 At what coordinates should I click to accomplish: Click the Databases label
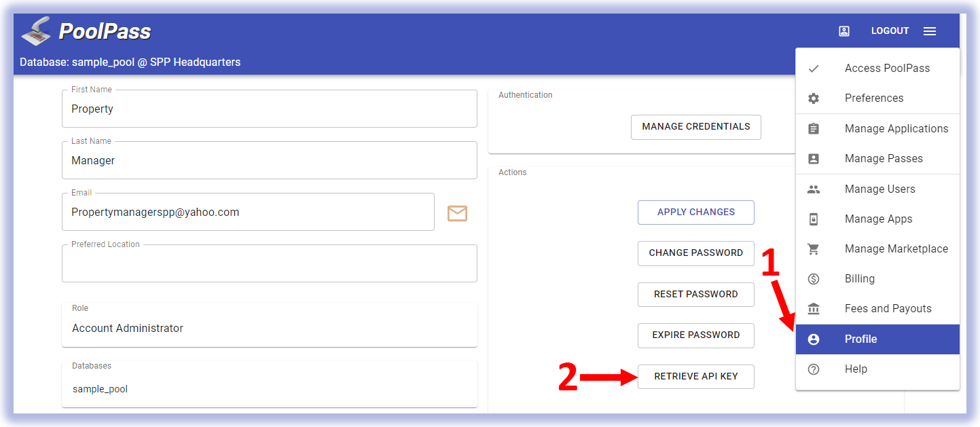pos(92,366)
